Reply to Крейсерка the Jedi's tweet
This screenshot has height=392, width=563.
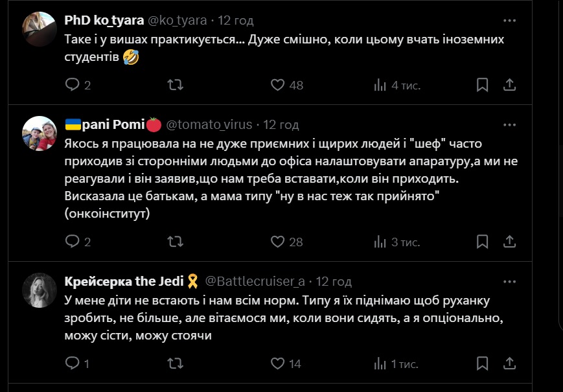point(73,363)
